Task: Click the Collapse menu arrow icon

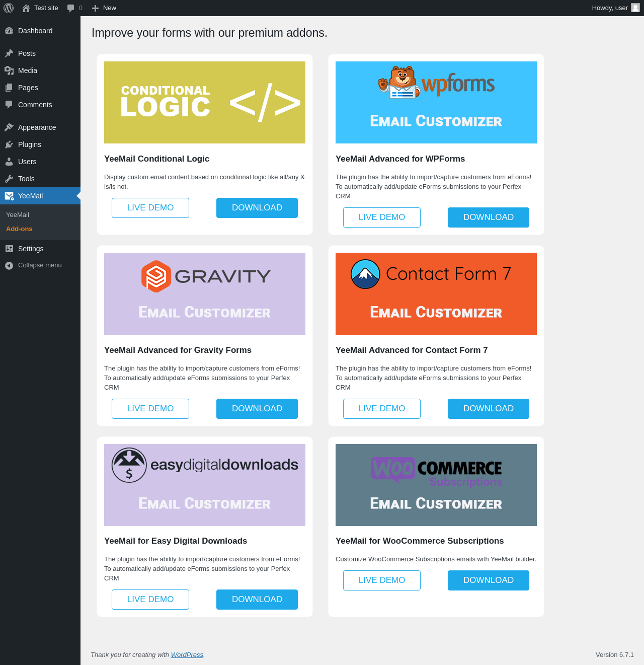Action: [9, 265]
